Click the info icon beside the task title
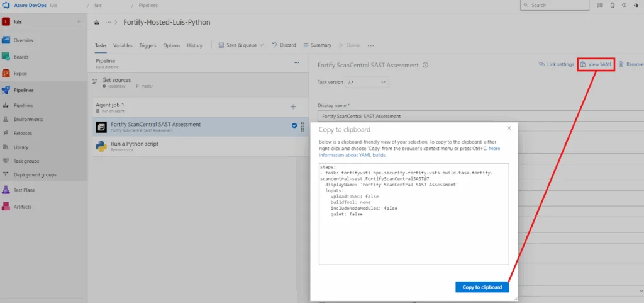Image resolution: width=644 pixels, height=303 pixels. click(x=426, y=65)
